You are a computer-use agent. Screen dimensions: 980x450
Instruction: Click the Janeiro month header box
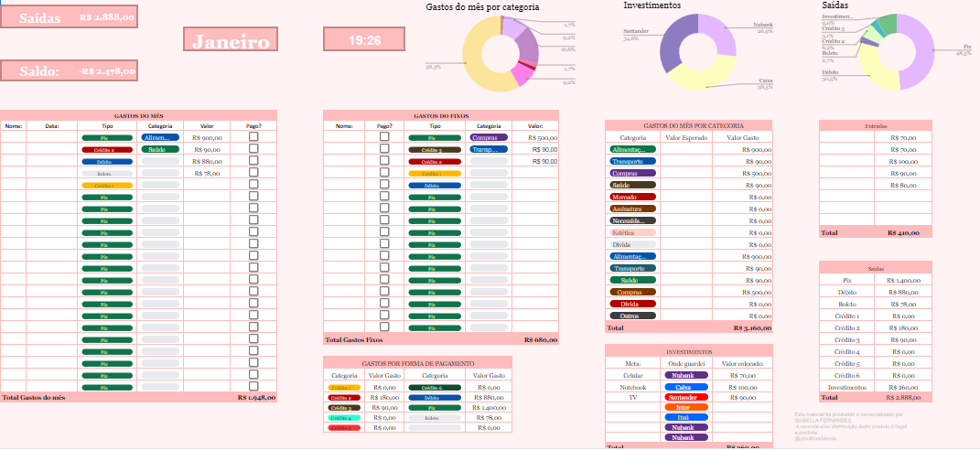coord(231,41)
